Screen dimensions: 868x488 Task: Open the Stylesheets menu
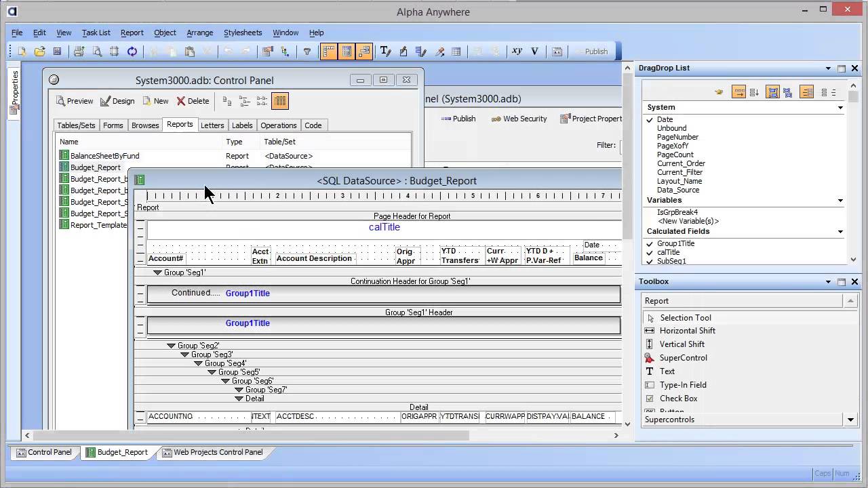pyautogui.click(x=242, y=33)
